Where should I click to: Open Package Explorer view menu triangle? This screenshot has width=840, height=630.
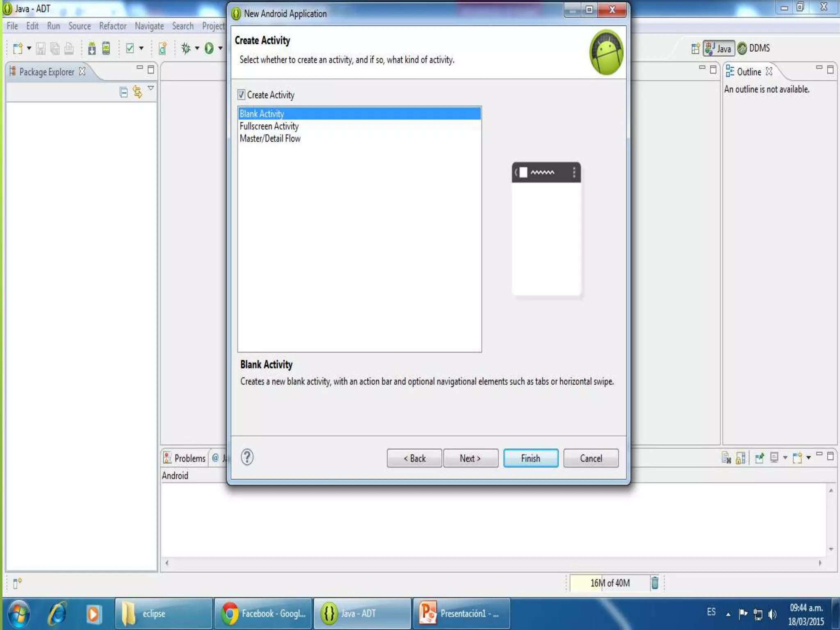pyautogui.click(x=151, y=88)
